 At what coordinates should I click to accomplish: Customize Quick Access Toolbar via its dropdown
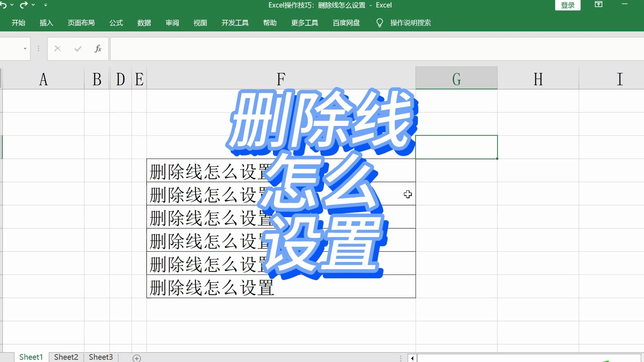pyautogui.click(x=46, y=5)
